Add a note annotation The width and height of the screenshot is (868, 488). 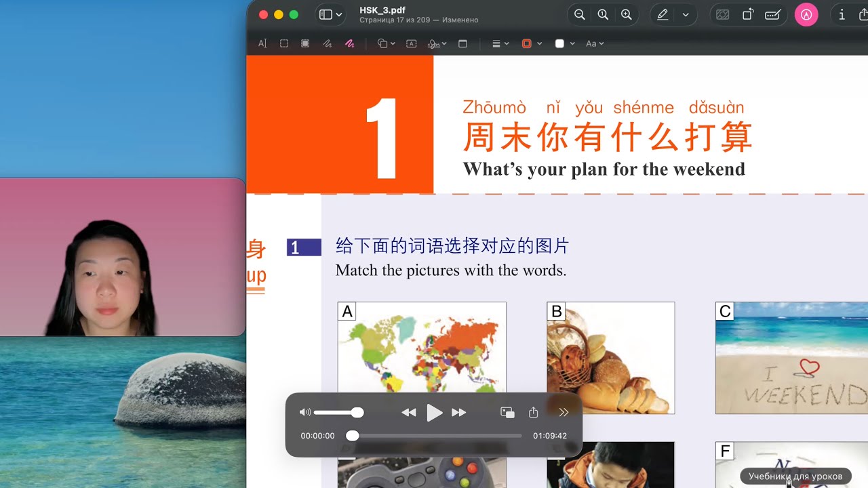pos(463,43)
